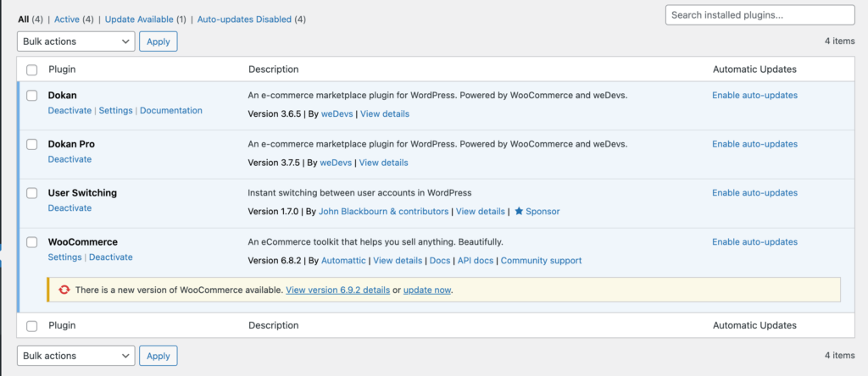Check the Dokan Pro plugin checkbox
The image size is (868, 376).
point(32,144)
